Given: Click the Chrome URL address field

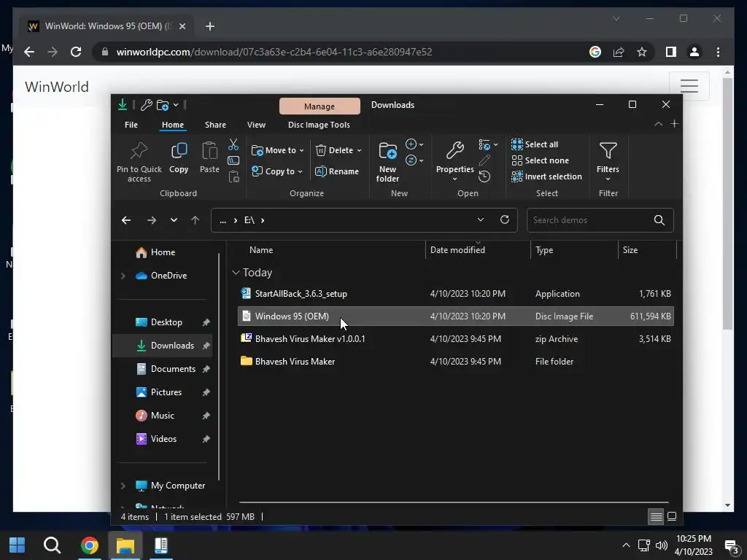Looking at the screenshot, I should pos(274,52).
